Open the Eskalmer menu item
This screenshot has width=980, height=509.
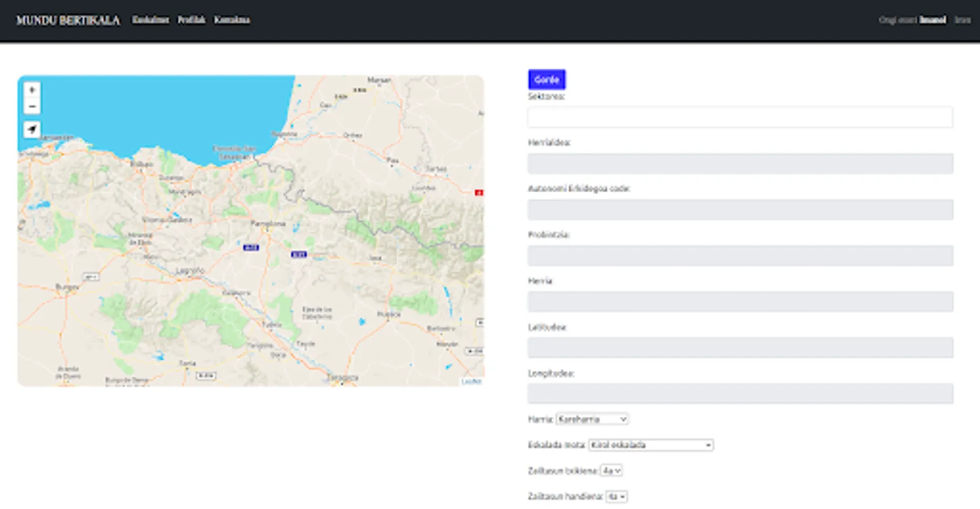pos(151,20)
